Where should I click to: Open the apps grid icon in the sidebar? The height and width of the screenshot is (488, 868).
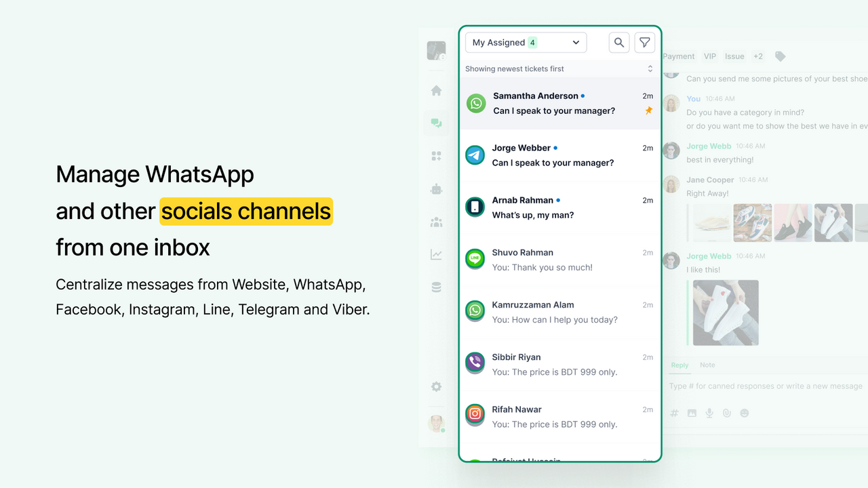pos(436,156)
